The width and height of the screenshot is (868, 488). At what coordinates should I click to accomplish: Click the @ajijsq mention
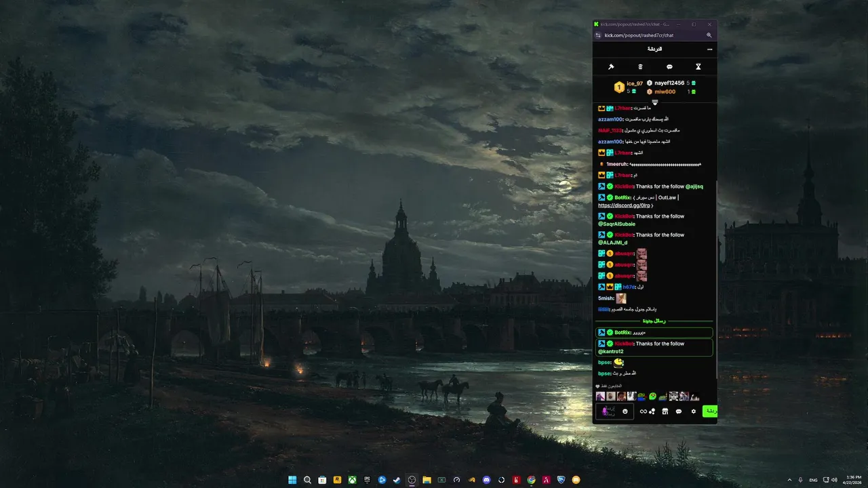tap(694, 186)
